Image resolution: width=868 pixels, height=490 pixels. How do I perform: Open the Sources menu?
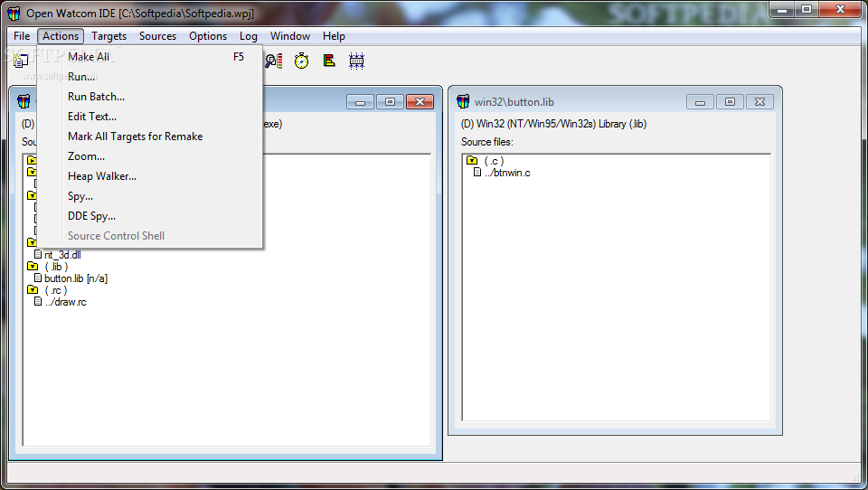157,36
